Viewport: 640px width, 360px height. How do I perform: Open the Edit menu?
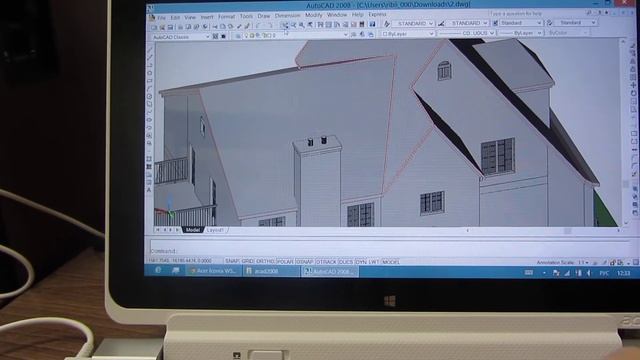tap(175, 18)
